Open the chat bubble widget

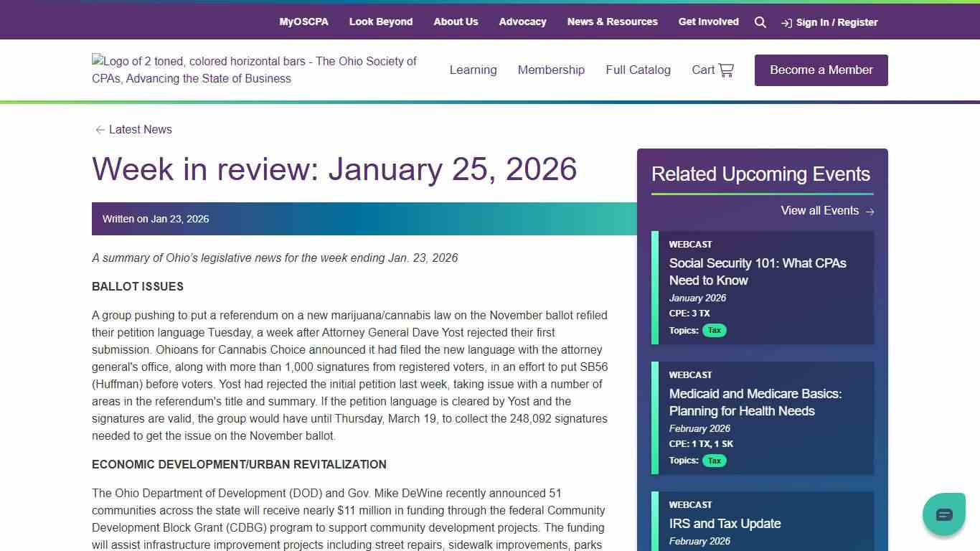point(943,514)
